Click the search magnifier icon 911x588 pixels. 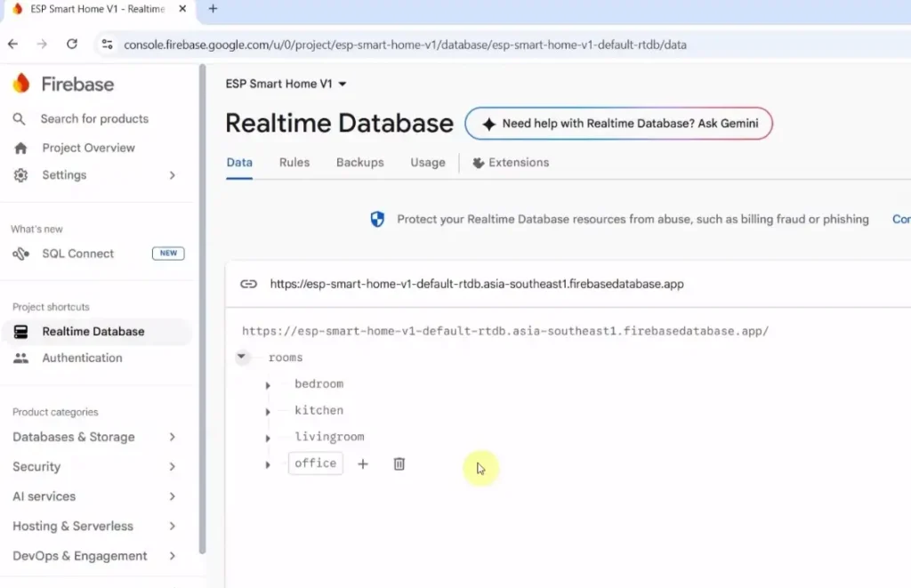(20, 119)
